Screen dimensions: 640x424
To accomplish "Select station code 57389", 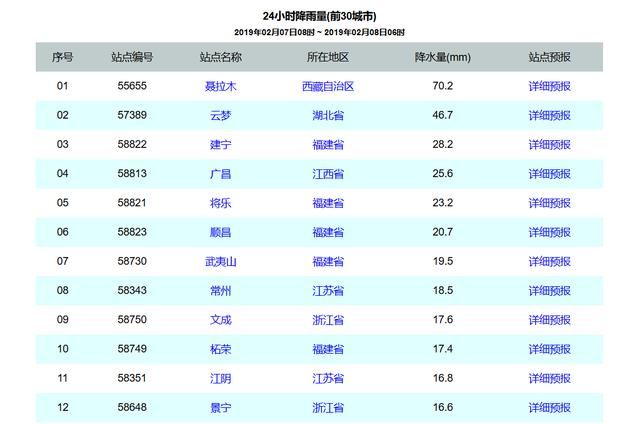I will (132, 115).
